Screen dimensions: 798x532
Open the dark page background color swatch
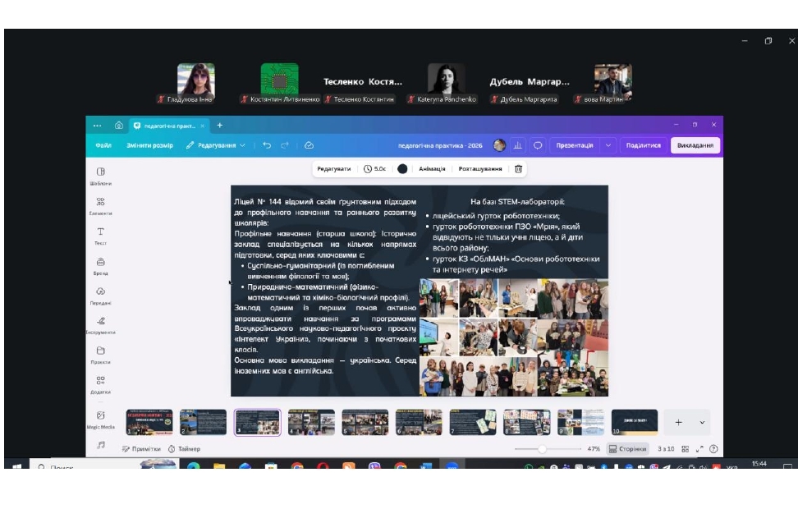tap(402, 168)
